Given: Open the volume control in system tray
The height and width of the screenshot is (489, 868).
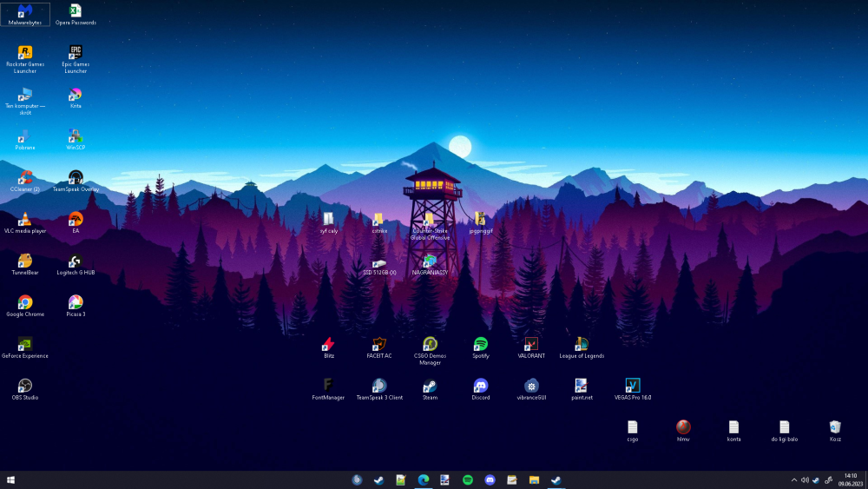Looking at the screenshot, I should point(805,480).
